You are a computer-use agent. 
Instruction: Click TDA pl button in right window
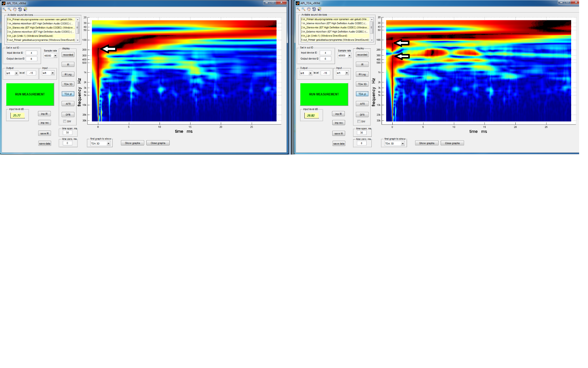coord(362,94)
